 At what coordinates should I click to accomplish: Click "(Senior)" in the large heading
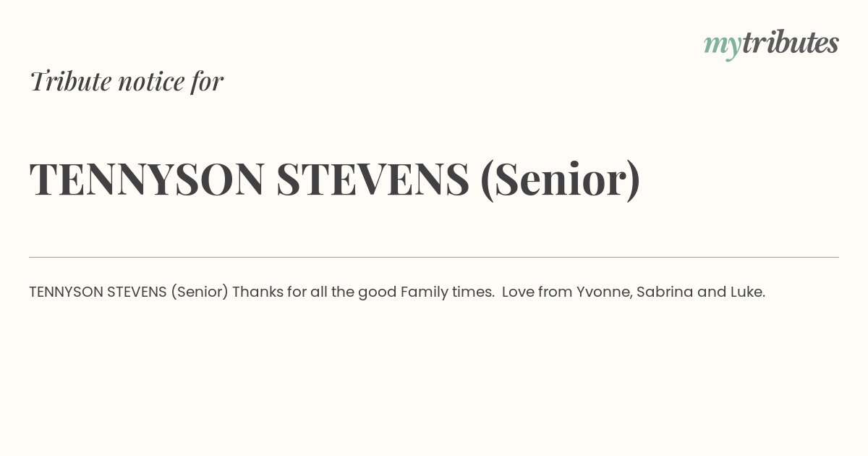click(x=560, y=180)
